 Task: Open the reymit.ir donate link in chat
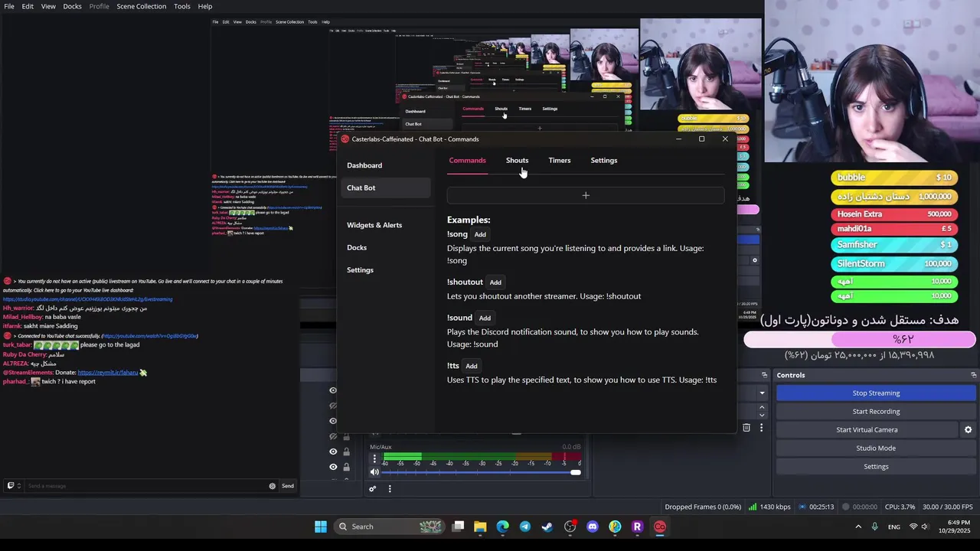pos(107,373)
